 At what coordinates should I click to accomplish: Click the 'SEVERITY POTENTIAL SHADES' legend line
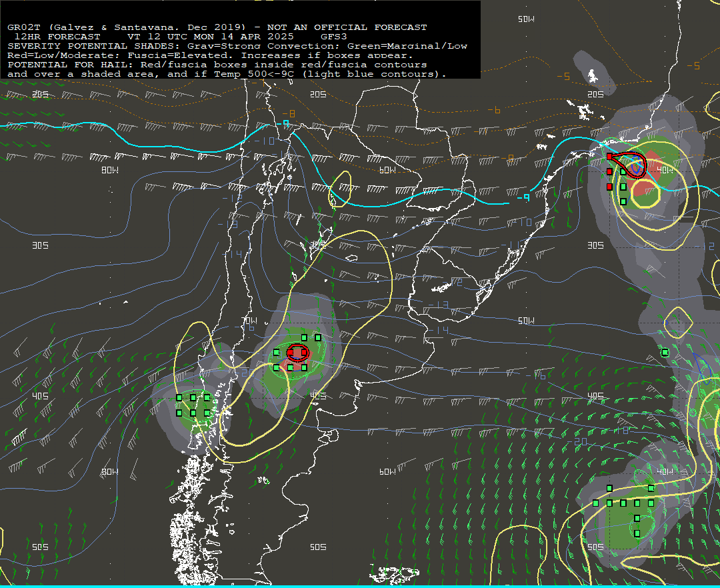(237, 46)
